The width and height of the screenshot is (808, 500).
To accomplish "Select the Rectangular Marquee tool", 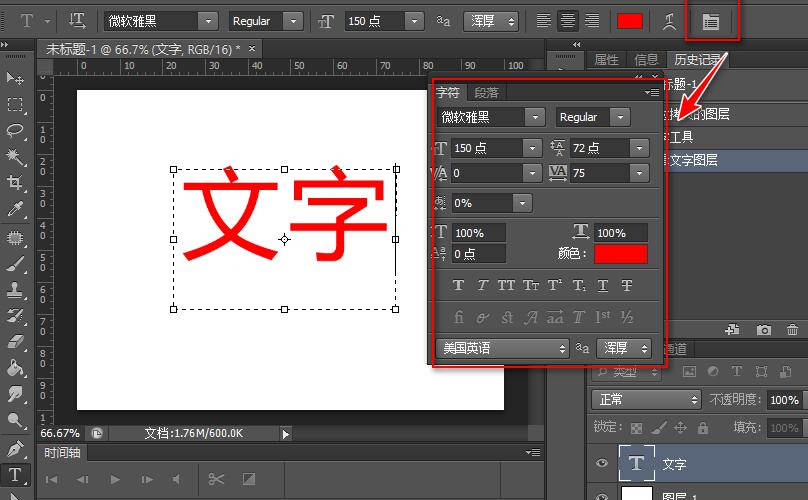I will (x=15, y=105).
